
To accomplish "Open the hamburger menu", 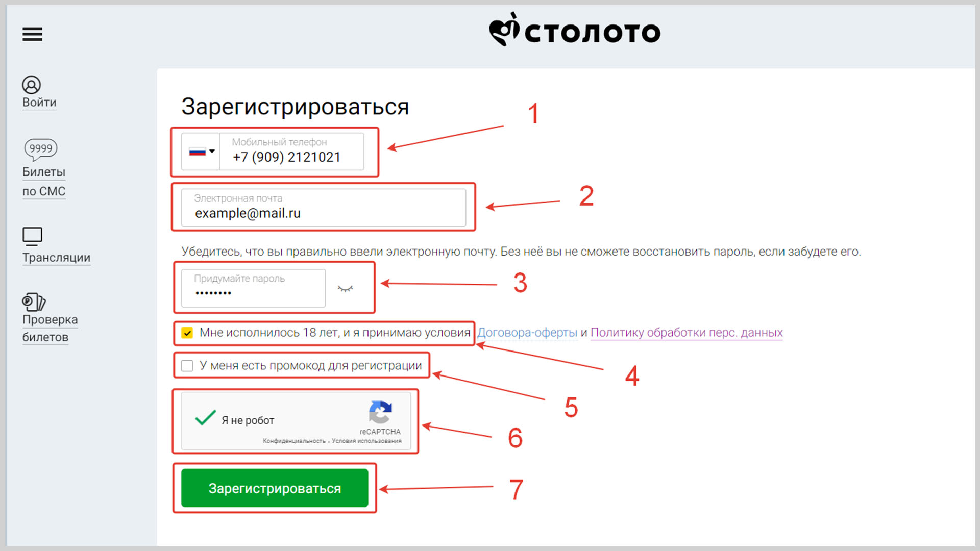I will [32, 34].
